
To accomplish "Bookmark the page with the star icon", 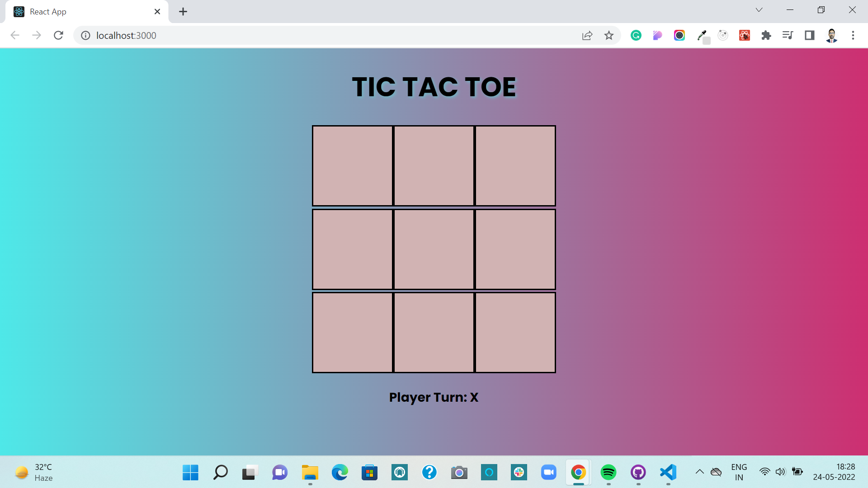I will coord(609,35).
